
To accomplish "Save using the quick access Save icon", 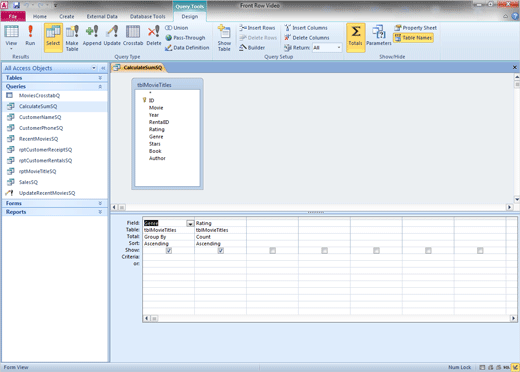I will 16,5.
